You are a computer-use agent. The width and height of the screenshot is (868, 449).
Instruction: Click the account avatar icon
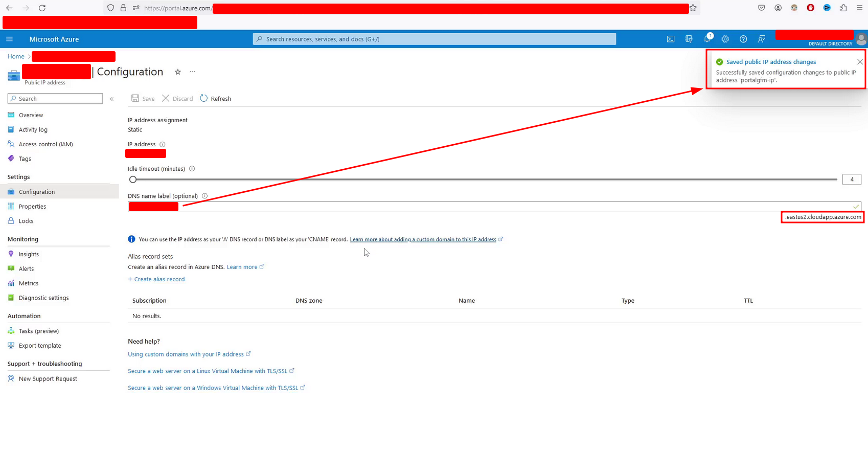(861, 39)
